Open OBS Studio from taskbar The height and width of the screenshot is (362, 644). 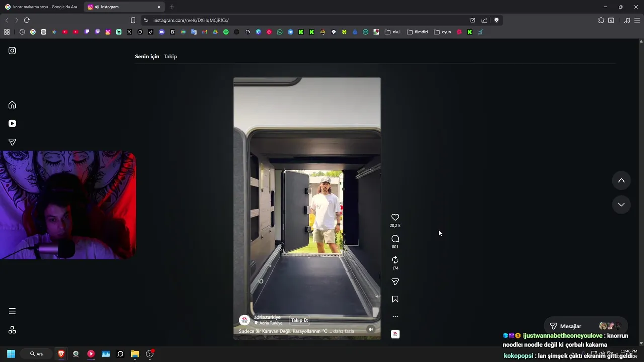click(x=150, y=354)
